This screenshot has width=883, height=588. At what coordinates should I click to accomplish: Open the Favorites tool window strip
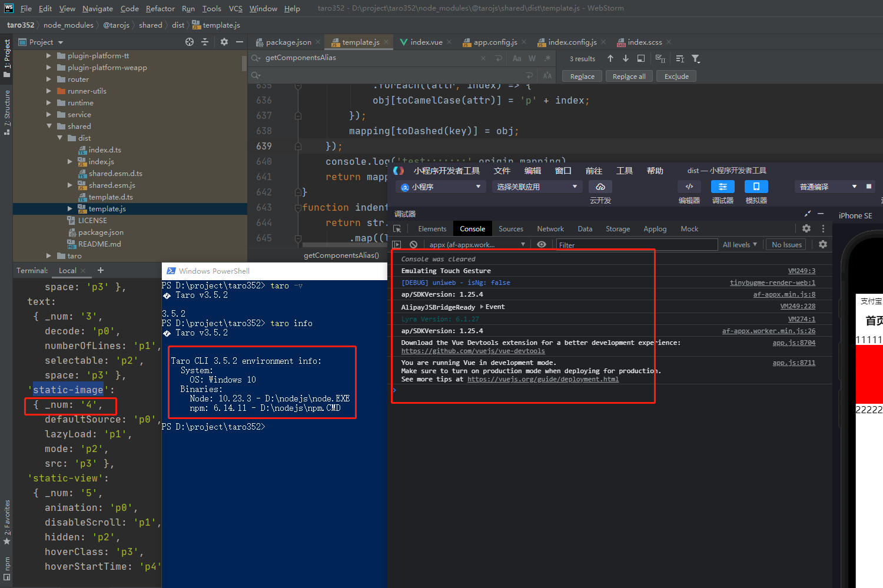[x=7, y=522]
